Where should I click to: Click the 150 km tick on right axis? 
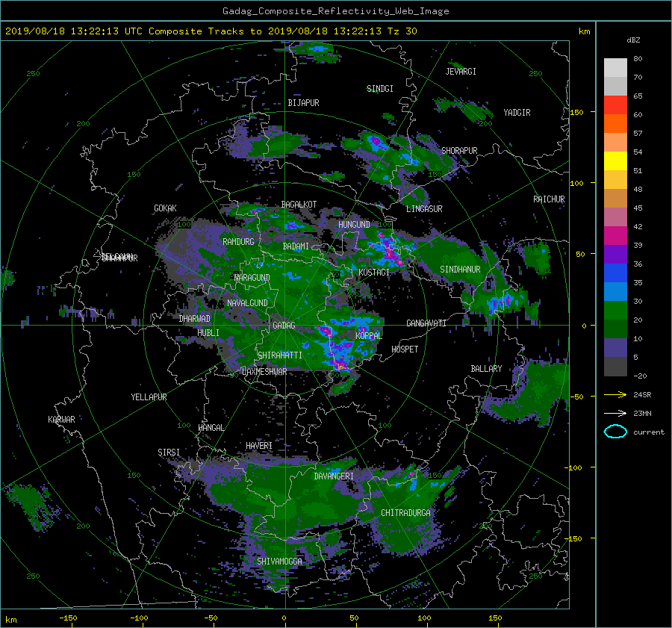577,112
